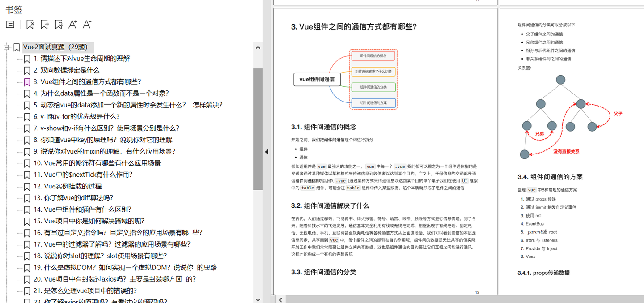Open bookmark 1. 请描述下对vue生命周期的理解
644x303 pixels.
point(82,59)
